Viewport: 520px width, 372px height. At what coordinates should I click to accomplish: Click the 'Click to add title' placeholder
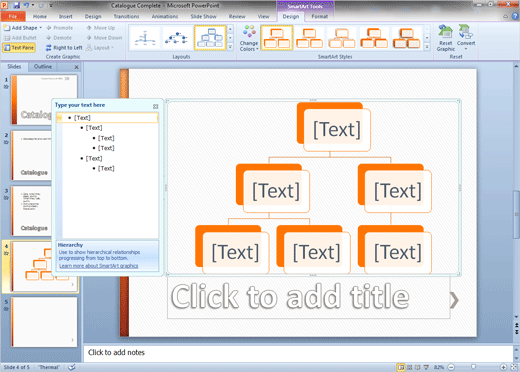309,297
